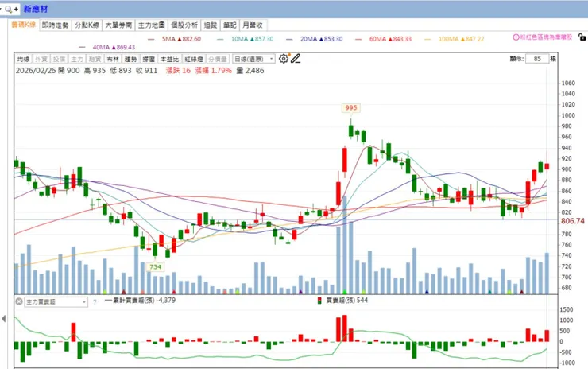The image size is (588, 369).
Task: Click the pink info circle icon
Action: (x=516, y=37)
